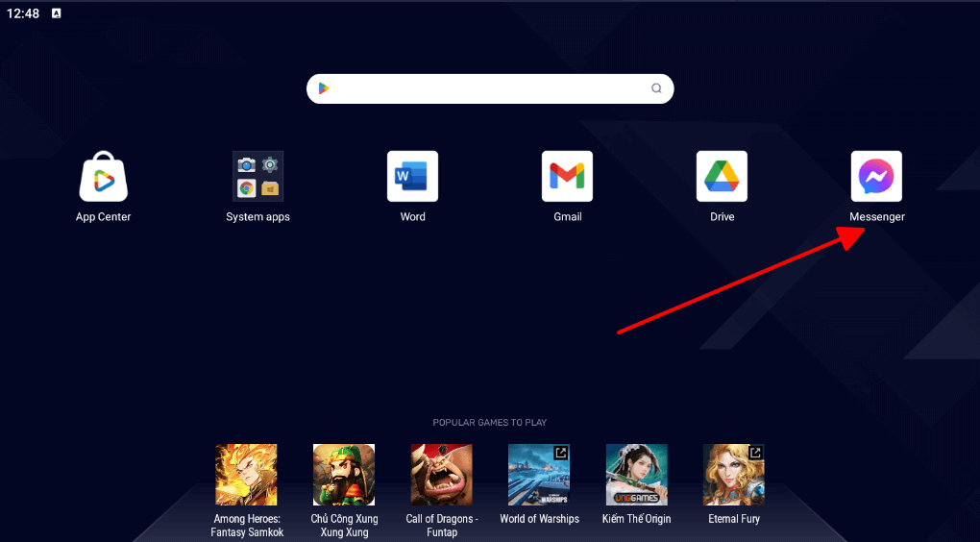The width and height of the screenshot is (980, 542).
Task: Click the "Kiếm Thế Origin" title text
Action: (636, 519)
